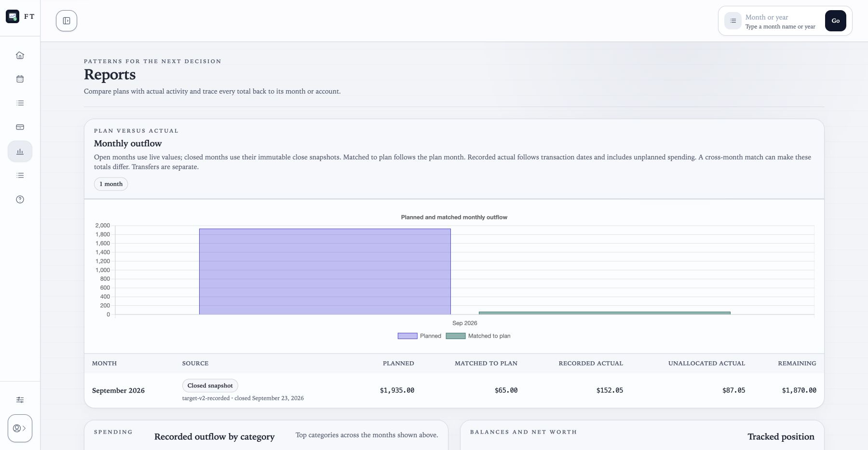Toggle the Matched to plan legend swatch

point(455,336)
